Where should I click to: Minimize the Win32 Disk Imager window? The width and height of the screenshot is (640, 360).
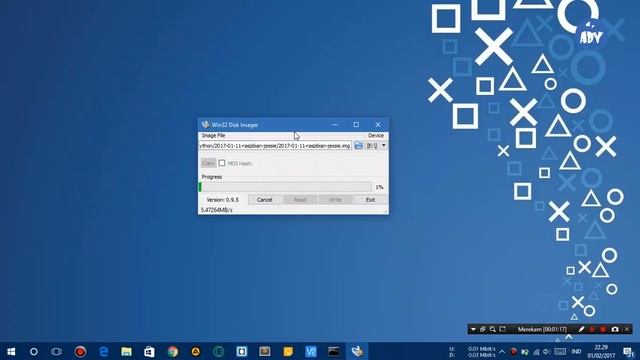pos(335,124)
